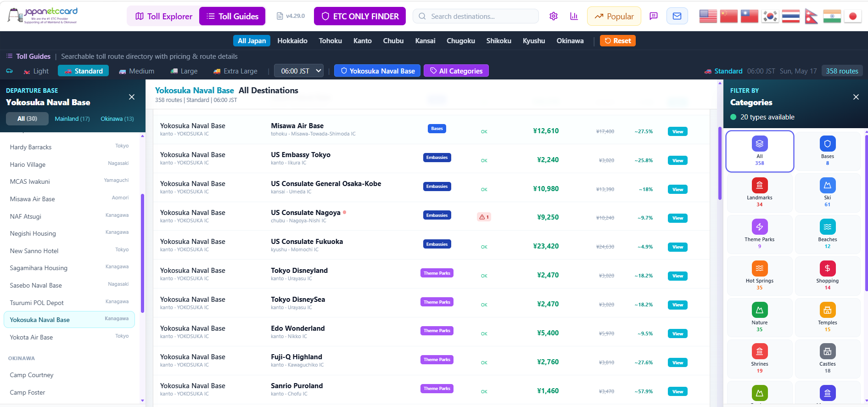Switch language with the Japan flag
This screenshot has width=868, height=407.
[853, 16]
